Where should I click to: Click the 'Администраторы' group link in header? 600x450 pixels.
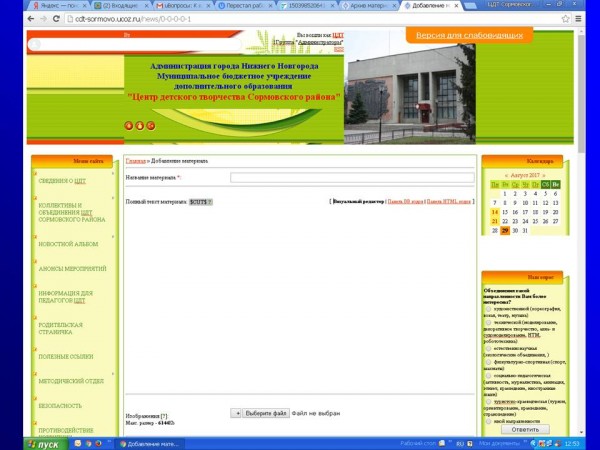coord(320,42)
